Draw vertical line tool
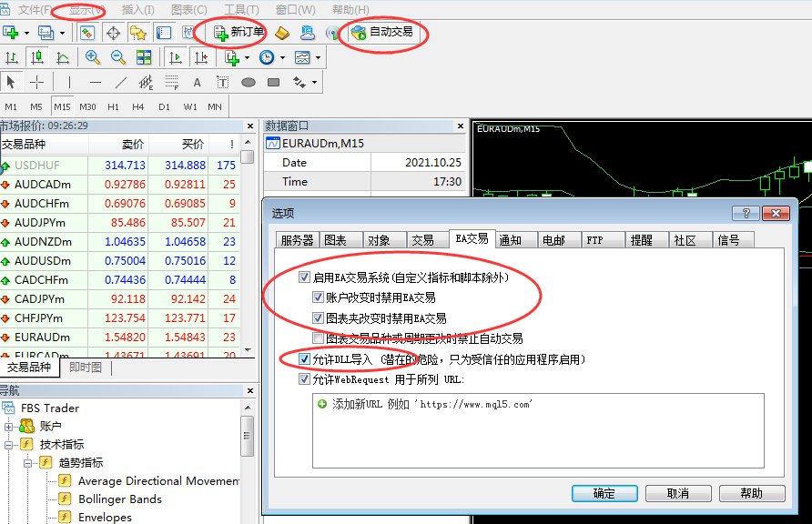This screenshot has width=812, height=524. [x=69, y=82]
